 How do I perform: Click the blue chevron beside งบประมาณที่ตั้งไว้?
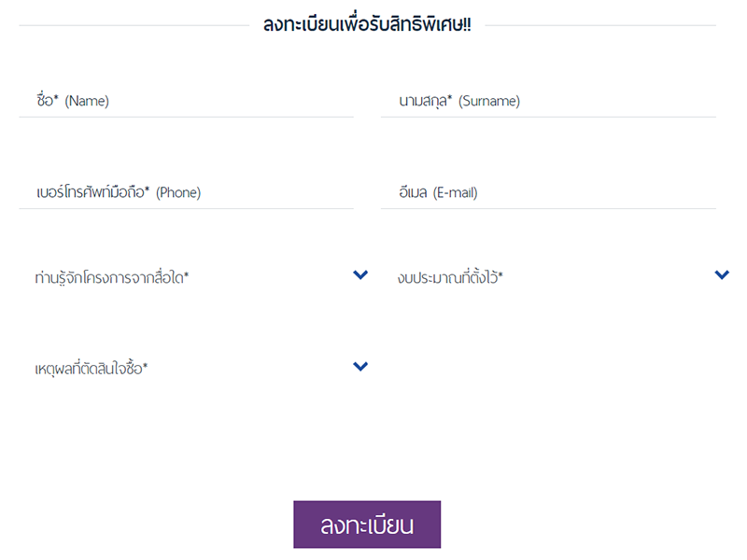721,275
